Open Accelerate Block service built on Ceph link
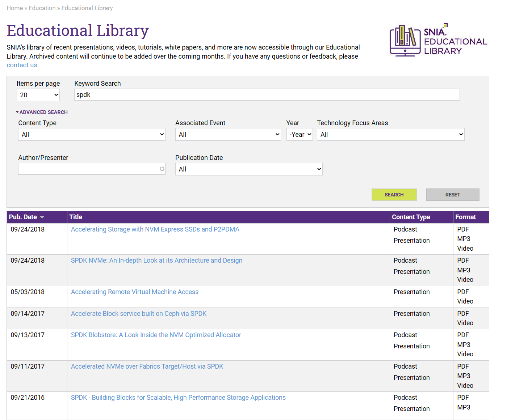532x420 pixels. (x=139, y=314)
